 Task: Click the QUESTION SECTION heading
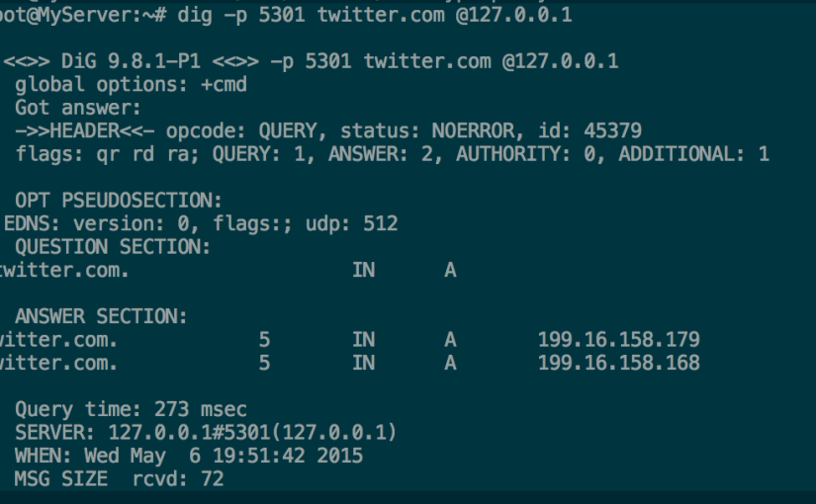[113, 247]
